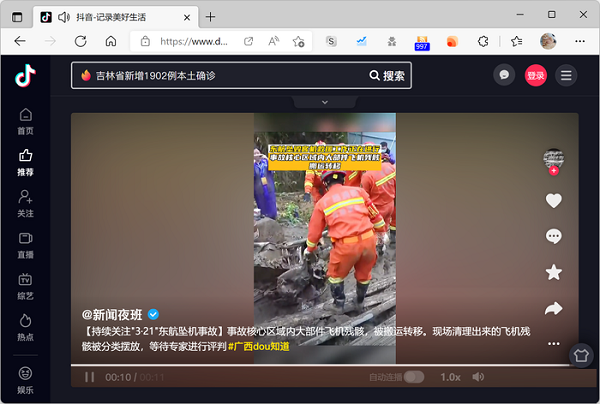600x404 pixels.
Task: Open the tab actions menu icon
Action: click(17, 17)
